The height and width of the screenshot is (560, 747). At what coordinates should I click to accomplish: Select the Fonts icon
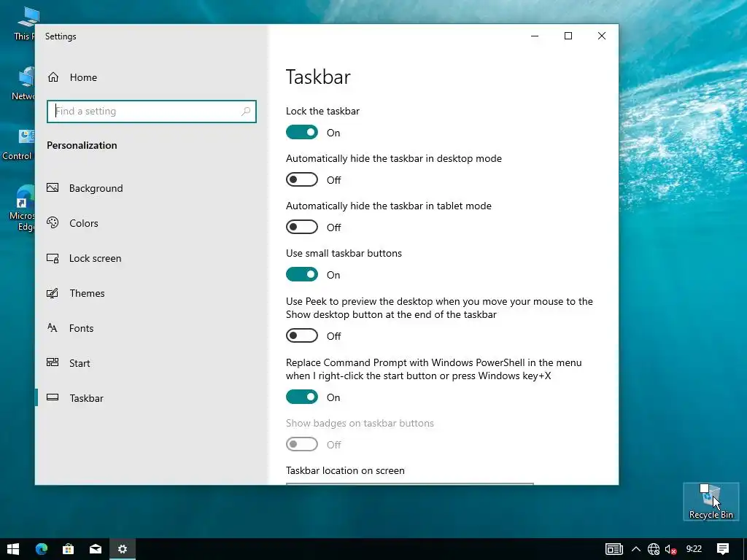point(53,327)
